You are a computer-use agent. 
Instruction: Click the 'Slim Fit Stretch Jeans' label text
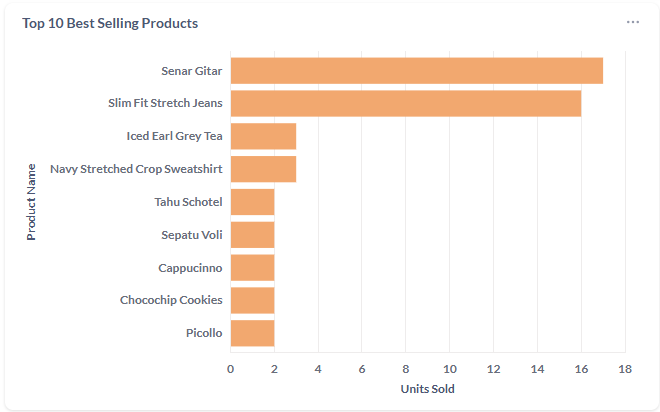(165, 103)
